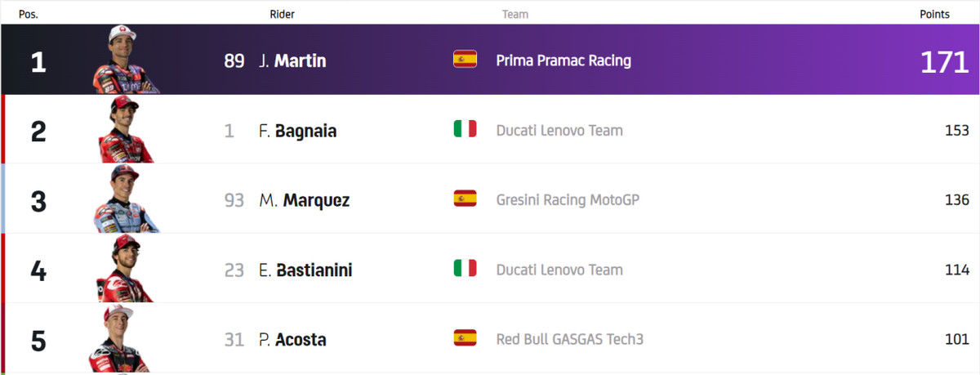Click Spain flag beside Red Bull GASGAS Tech3
980x375 pixels.
pyautogui.click(x=465, y=338)
